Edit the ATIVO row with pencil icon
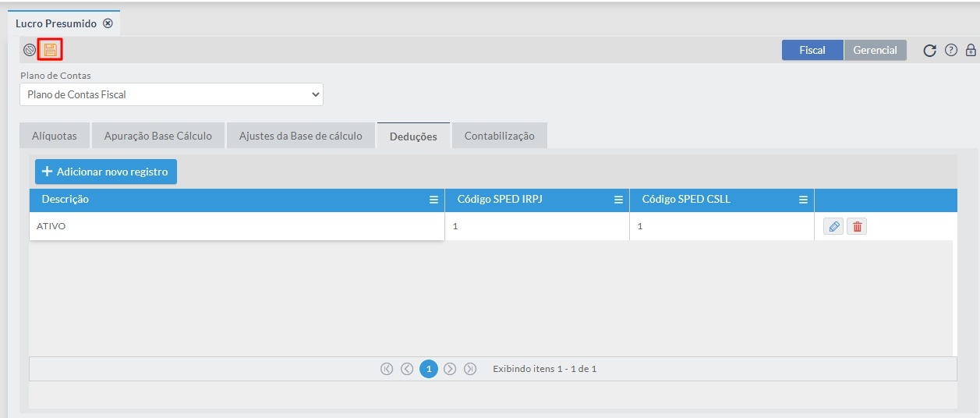980x418 pixels. click(833, 227)
